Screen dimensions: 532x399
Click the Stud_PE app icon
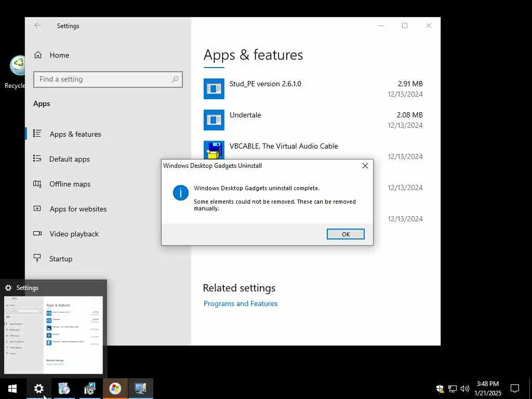click(214, 89)
